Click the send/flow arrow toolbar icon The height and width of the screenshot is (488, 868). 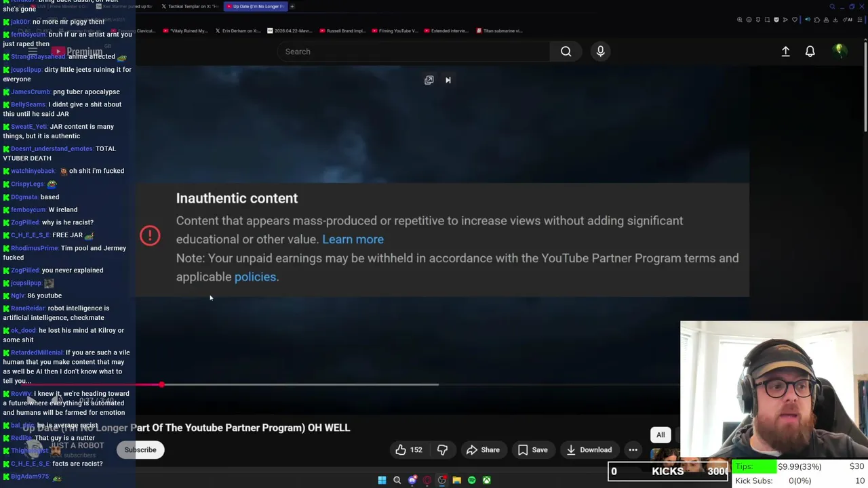pyautogui.click(x=785, y=20)
